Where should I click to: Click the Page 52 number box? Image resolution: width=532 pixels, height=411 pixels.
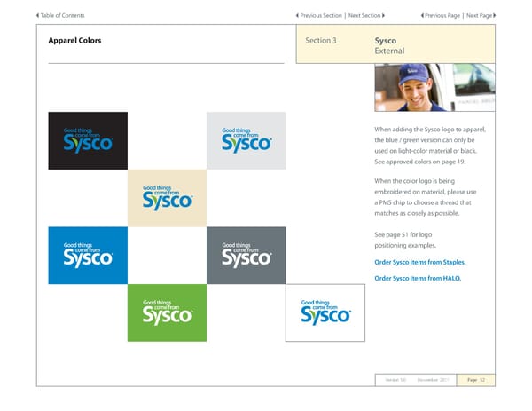point(478,380)
